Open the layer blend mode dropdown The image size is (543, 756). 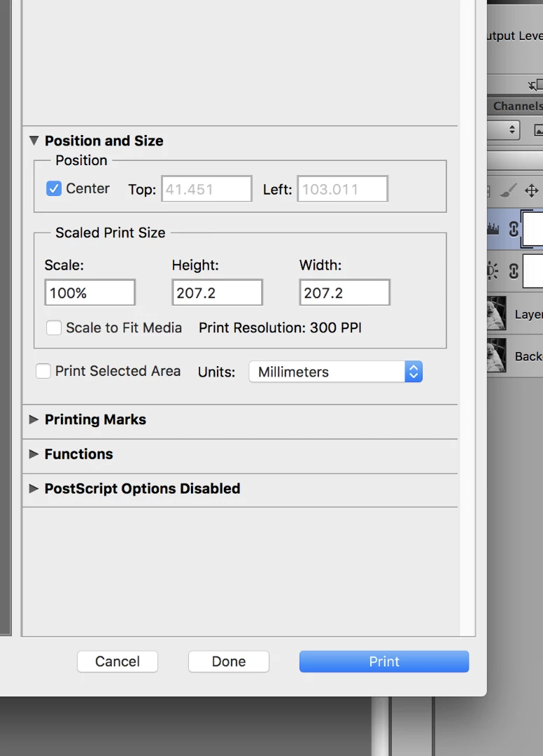coord(504,129)
